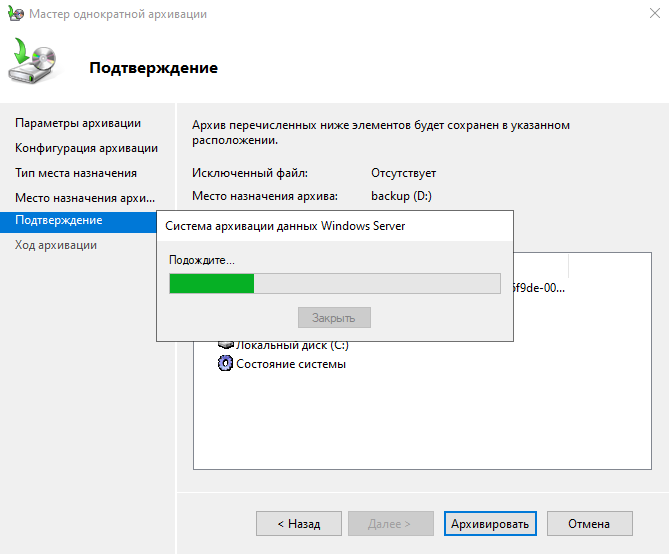Click the < Назад button
The height and width of the screenshot is (554, 669).
[299, 523]
